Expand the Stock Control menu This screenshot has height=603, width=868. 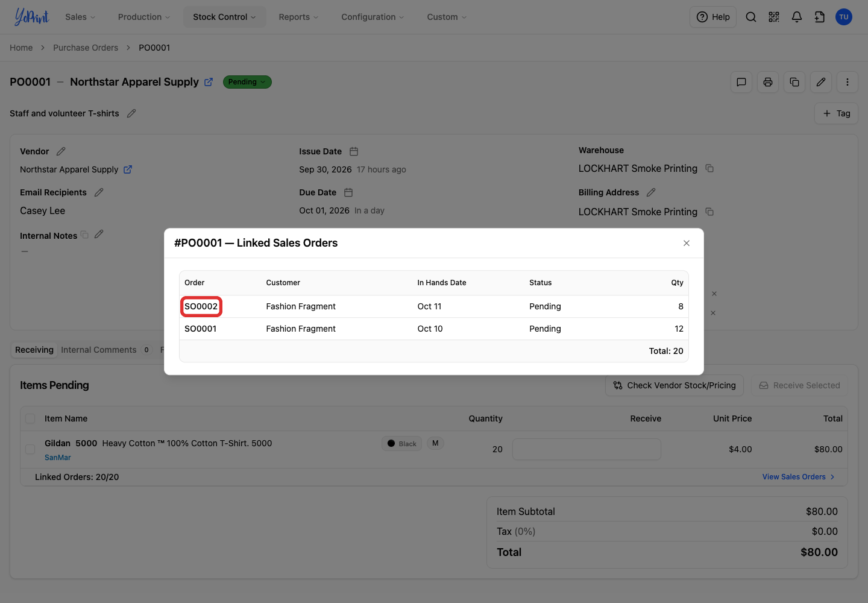[x=224, y=17]
